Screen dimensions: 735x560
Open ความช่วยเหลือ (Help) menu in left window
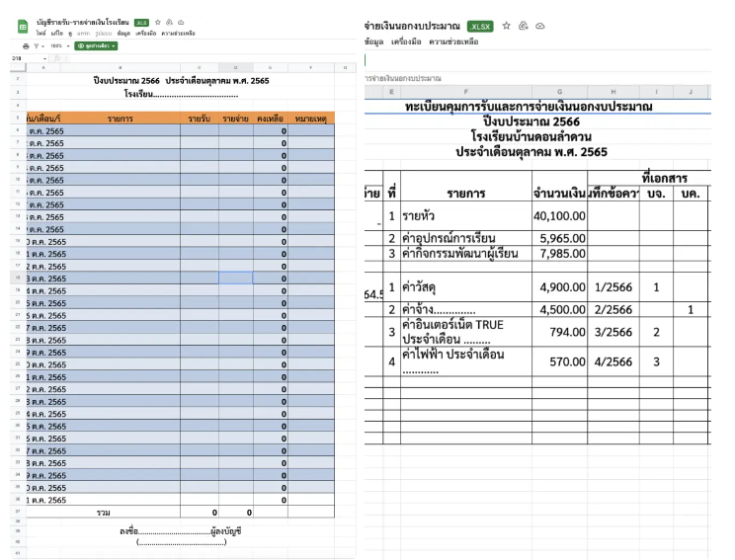tap(178, 34)
